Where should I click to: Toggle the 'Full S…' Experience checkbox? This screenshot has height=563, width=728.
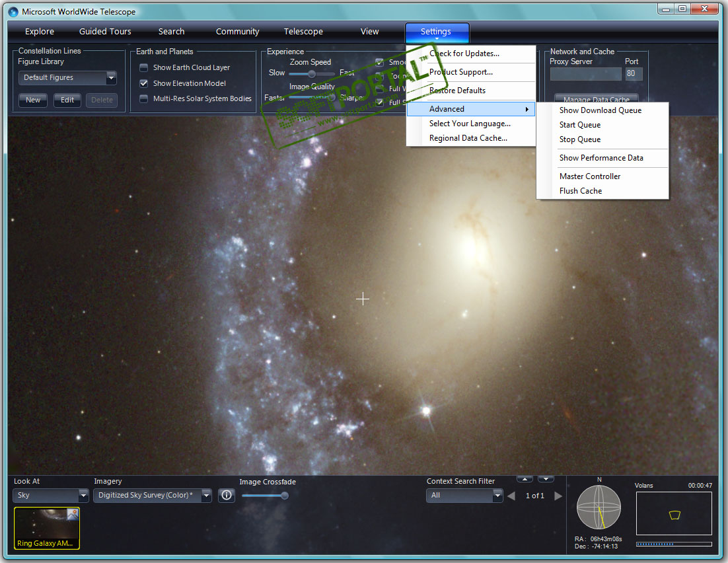[380, 102]
